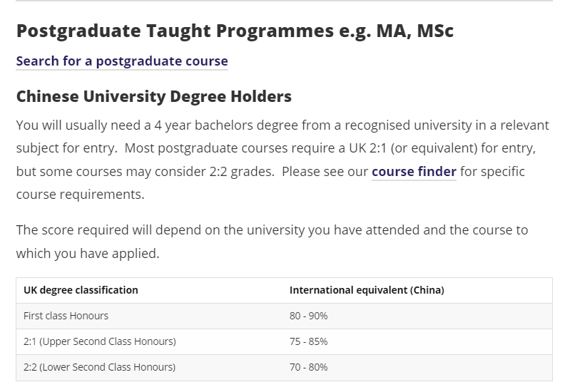Click the word 'MSc' in the heading

(x=435, y=31)
